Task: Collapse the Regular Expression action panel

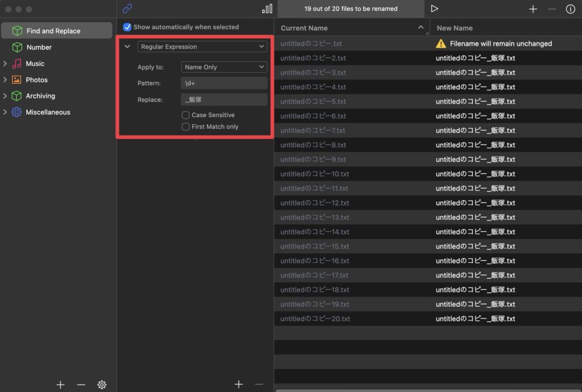Action: 127,47
